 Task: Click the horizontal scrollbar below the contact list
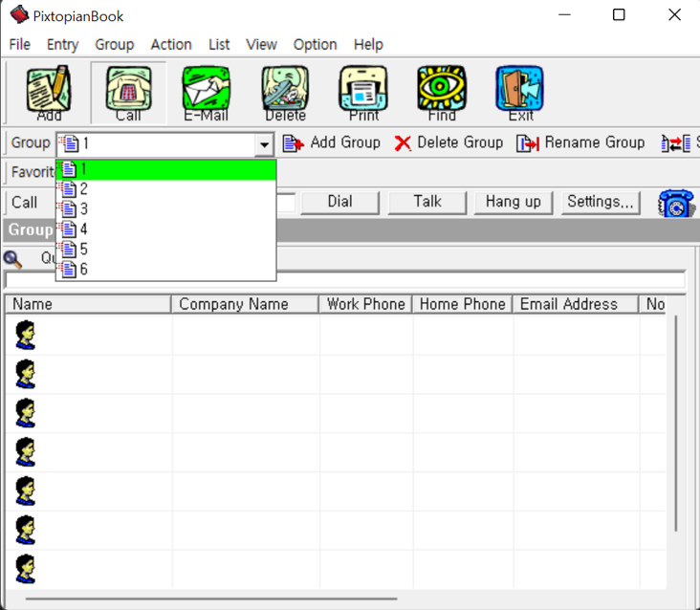[x=211, y=599]
